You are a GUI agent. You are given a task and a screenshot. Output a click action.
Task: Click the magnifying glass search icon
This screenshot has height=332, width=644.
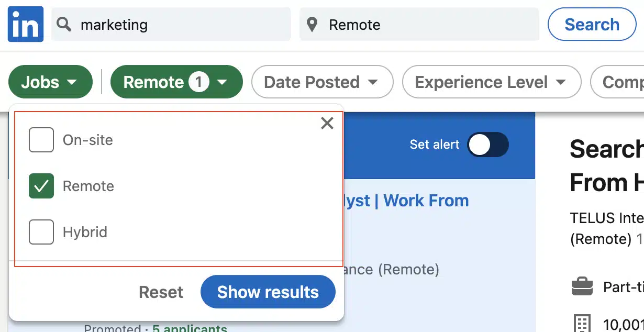point(64,24)
